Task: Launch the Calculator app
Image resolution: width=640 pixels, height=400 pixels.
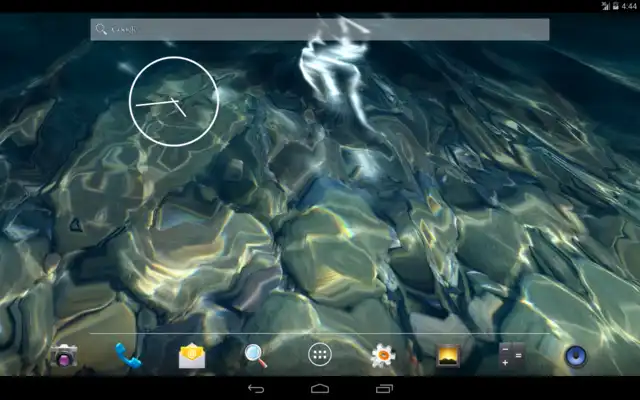Action: [x=511, y=356]
